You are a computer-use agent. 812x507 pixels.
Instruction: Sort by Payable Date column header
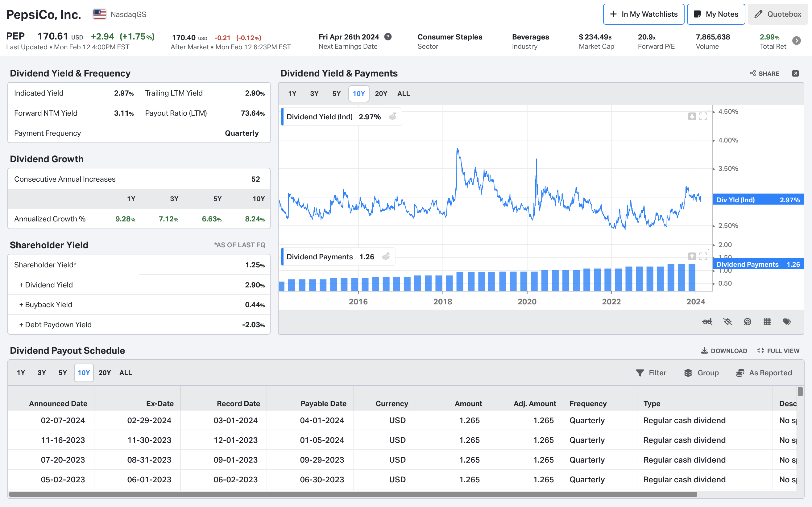323,403
